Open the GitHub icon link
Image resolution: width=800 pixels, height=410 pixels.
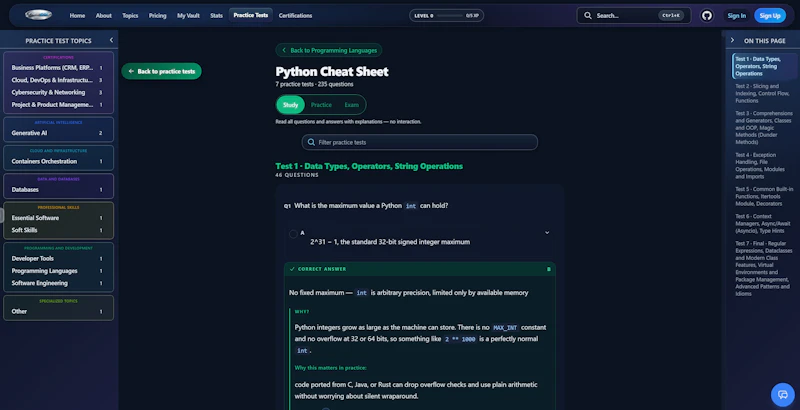click(x=707, y=16)
